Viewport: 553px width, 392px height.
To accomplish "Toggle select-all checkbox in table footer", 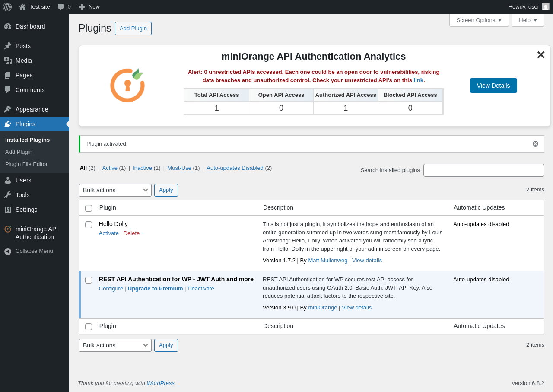I will 89,327.
